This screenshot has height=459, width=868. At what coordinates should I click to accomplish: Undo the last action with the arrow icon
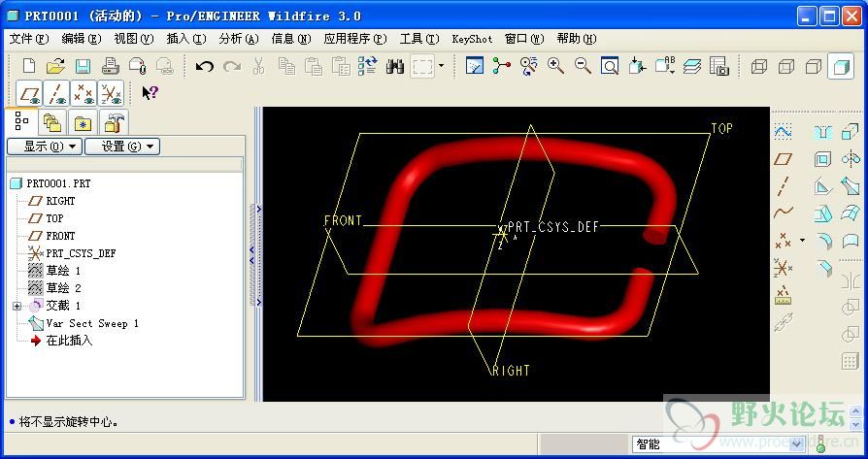(x=204, y=67)
